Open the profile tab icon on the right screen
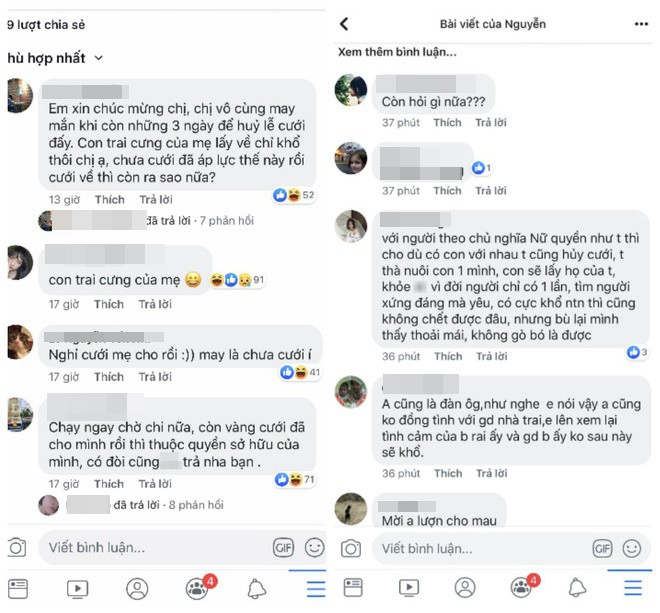Image resolution: width=660 pixels, height=613 pixels. pos(465,587)
